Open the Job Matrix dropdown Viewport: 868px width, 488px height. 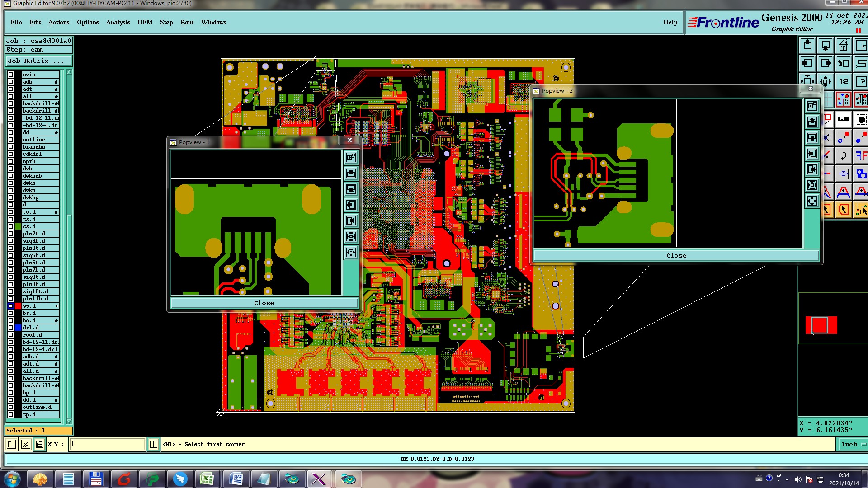click(x=38, y=61)
